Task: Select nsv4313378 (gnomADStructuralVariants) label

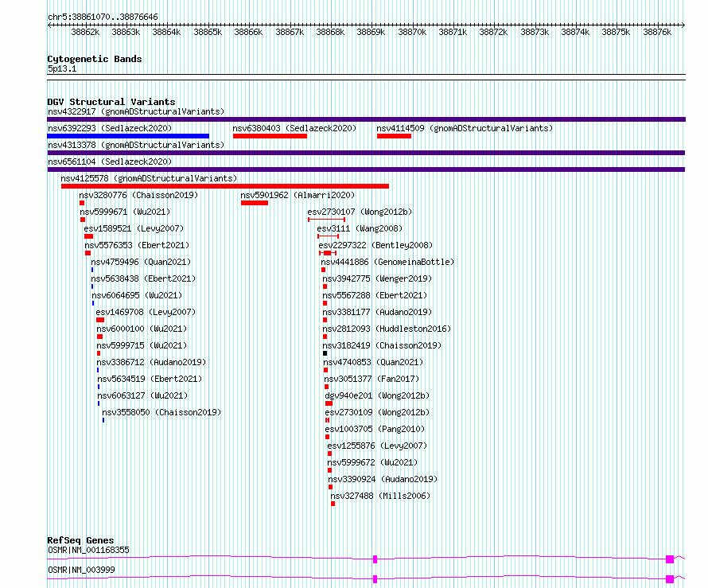Action: click(x=136, y=145)
